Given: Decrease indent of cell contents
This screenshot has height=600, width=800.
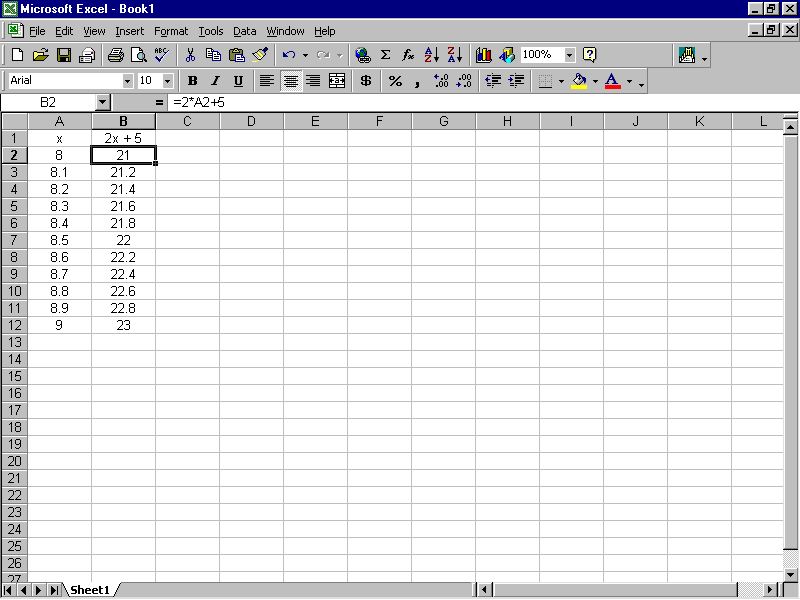Looking at the screenshot, I should coord(493,81).
